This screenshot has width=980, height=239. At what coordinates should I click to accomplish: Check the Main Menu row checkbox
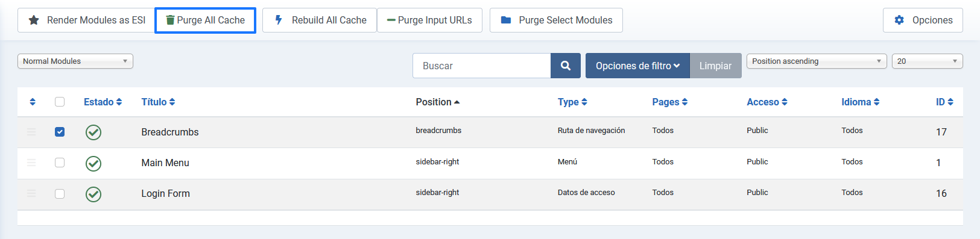coord(60,163)
